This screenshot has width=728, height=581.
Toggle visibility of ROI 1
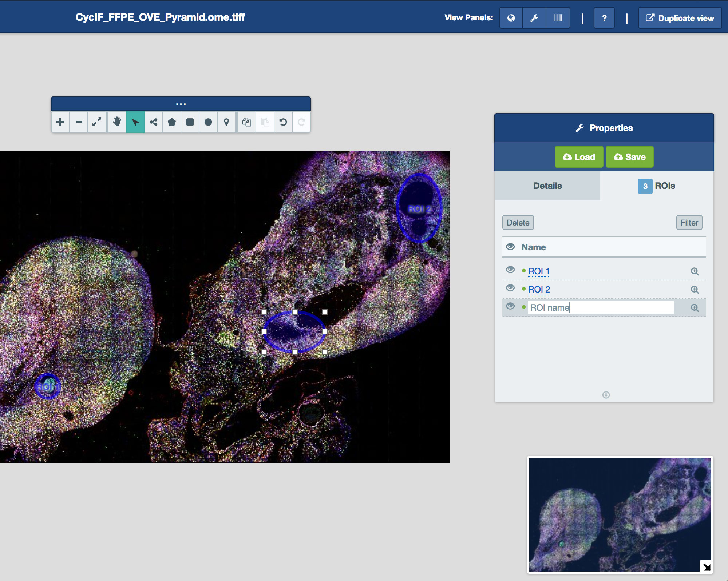tap(510, 270)
